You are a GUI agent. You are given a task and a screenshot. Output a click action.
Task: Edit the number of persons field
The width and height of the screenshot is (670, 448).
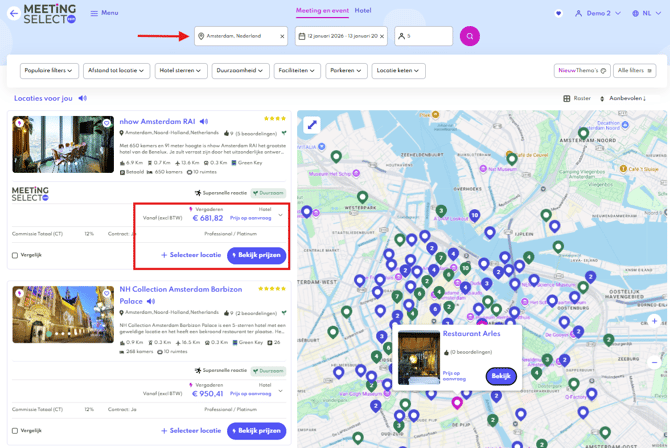coord(423,36)
